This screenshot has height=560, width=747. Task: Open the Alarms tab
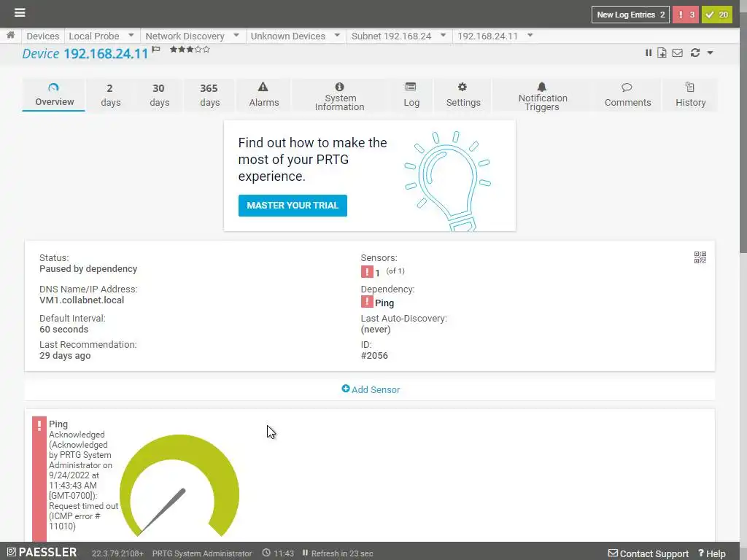point(263,96)
